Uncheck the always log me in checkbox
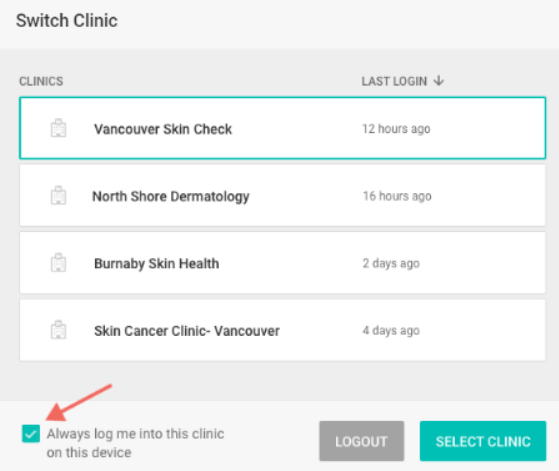This screenshot has width=559, height=471. (x=31, y=434)
